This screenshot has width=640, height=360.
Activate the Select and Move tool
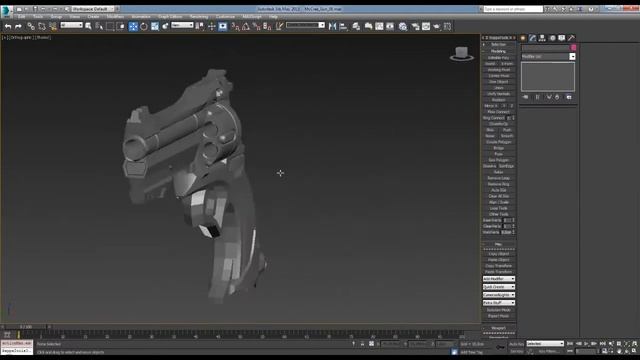pyautogui.click(x=133, y=27)
